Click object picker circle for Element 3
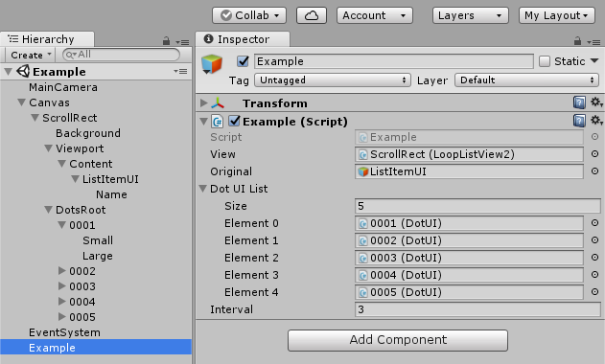 595,275
